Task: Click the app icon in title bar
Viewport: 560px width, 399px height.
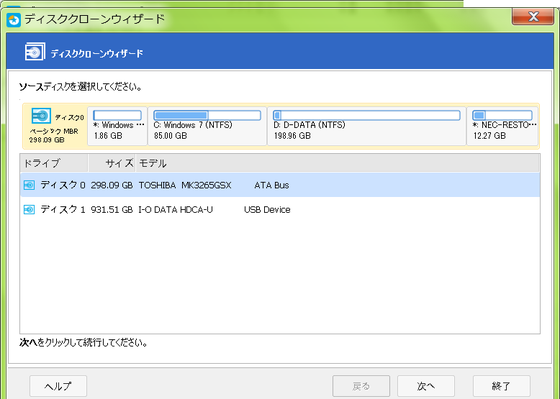Action: pyautogui.click(x=14, y=20)
